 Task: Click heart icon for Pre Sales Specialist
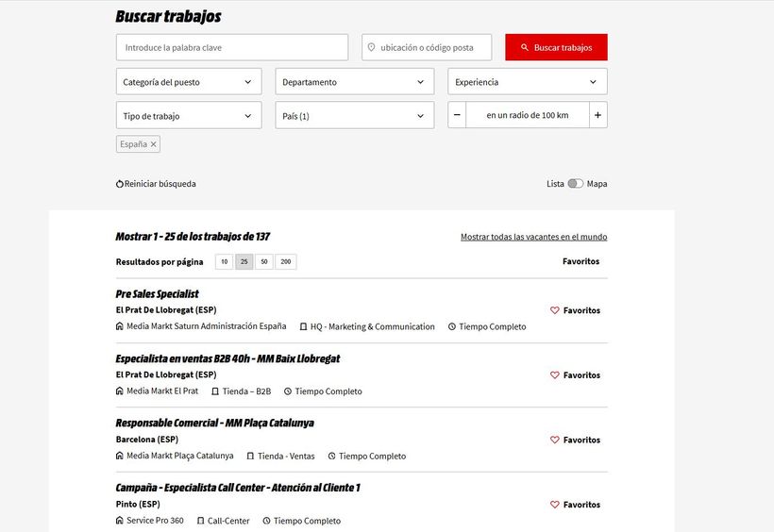(555, 310)
